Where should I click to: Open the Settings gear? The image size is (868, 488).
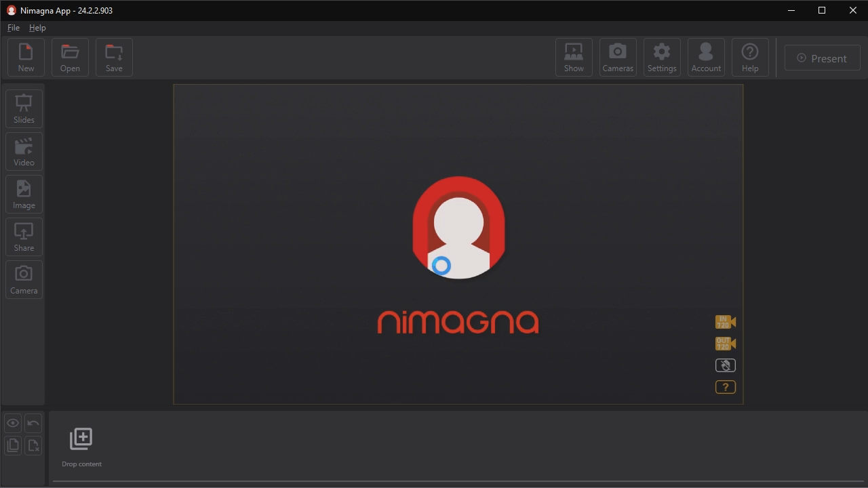coord(662,58)
